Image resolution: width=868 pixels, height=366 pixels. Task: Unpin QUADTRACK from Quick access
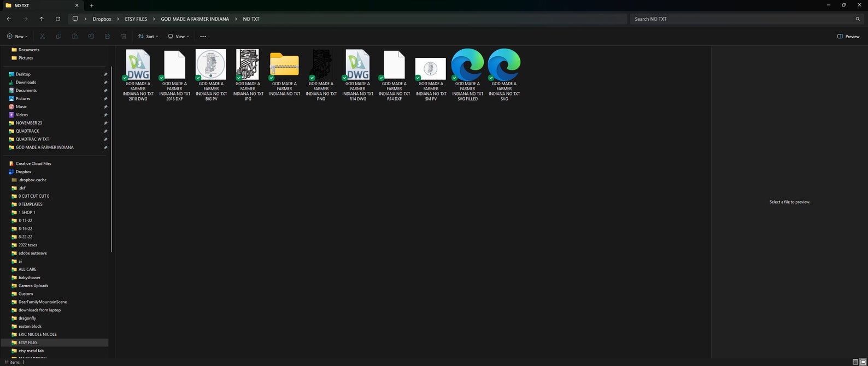(x=105, y=131)
